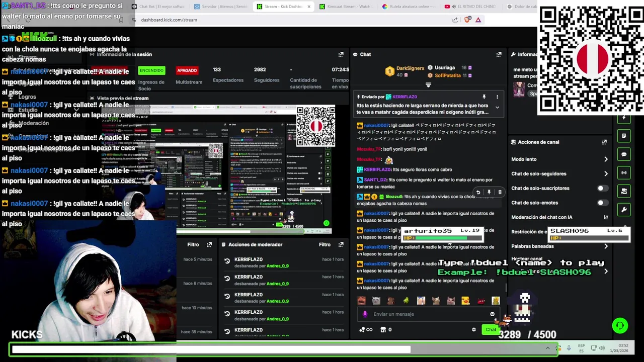
Task: Open chat settings gear icon
Action: [x=473, y=330]
